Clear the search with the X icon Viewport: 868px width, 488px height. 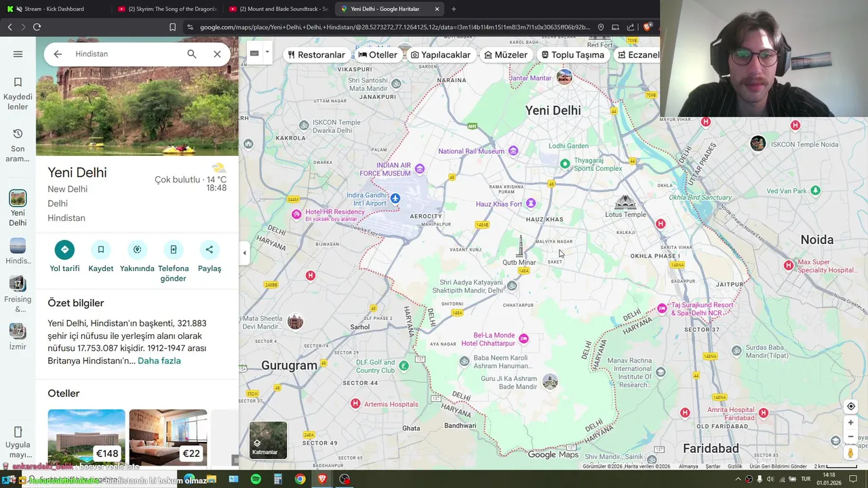[x=217, y=54]
